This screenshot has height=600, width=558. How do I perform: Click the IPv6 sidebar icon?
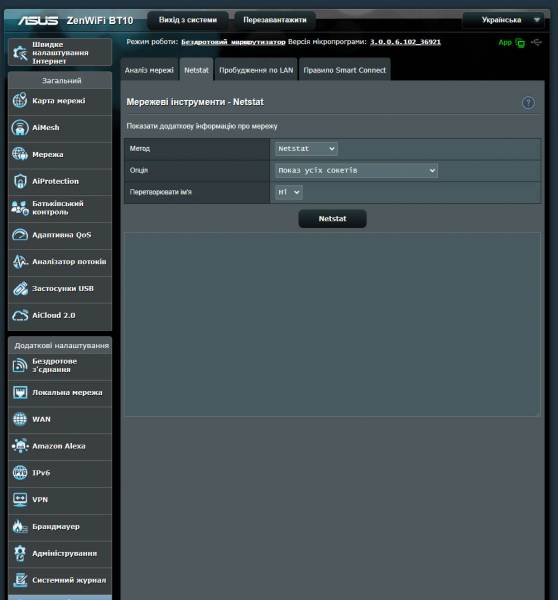tap(20, 473)
